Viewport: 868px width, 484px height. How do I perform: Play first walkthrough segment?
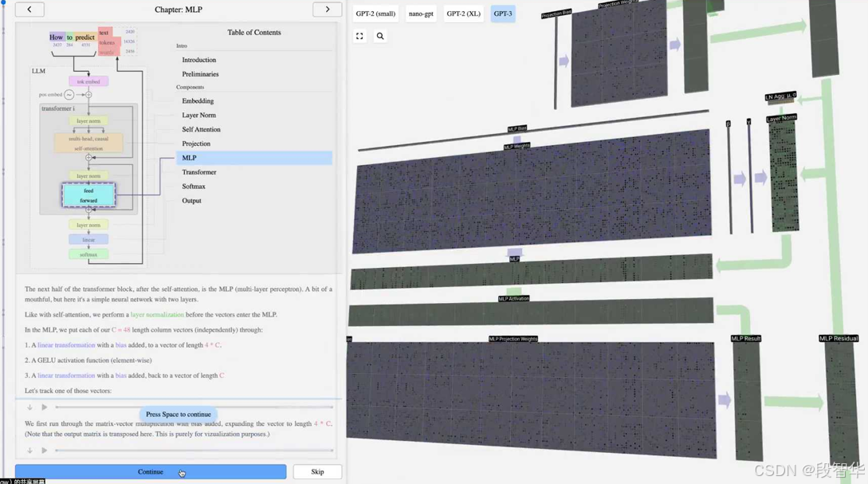(x=45, y=407)
